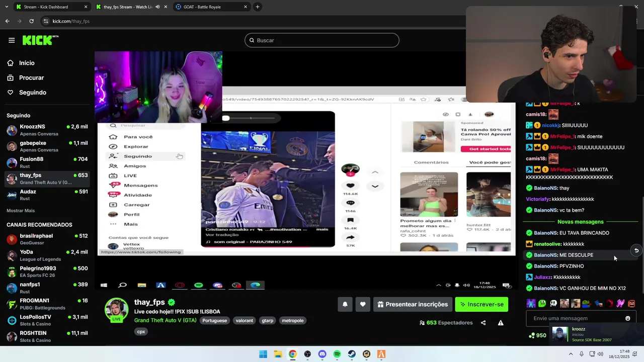
Task: Mute audio on thay_fps Stream tab
Action: pyautogui.click(x=157, y=7)
